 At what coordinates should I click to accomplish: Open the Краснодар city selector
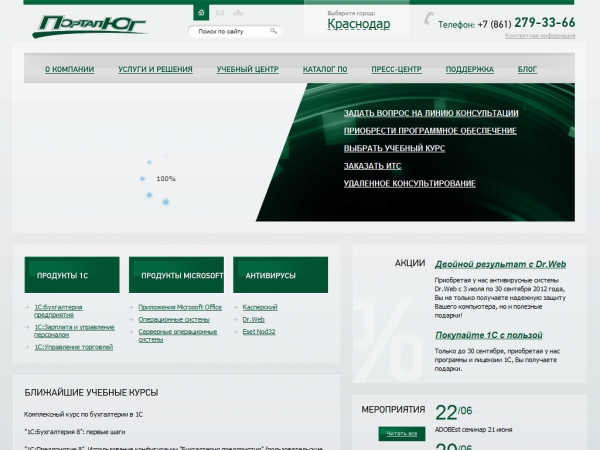click(x=359, y=24)
